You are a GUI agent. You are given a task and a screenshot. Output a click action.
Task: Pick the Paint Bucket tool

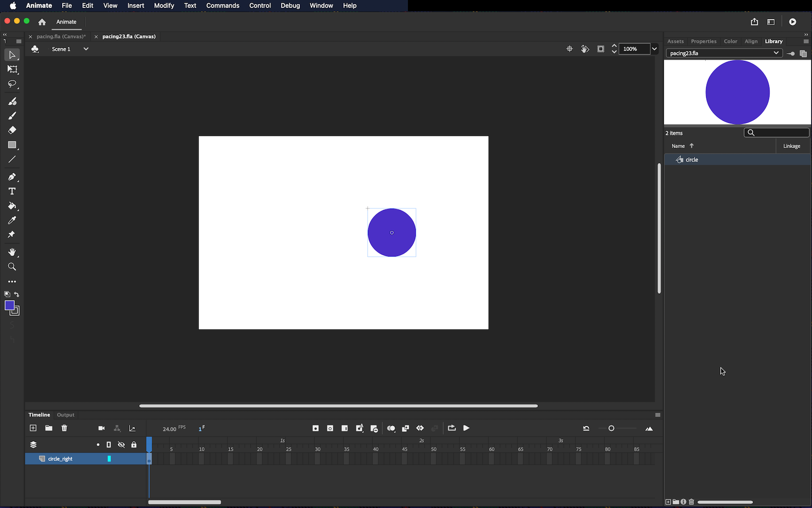coord(12,206)
